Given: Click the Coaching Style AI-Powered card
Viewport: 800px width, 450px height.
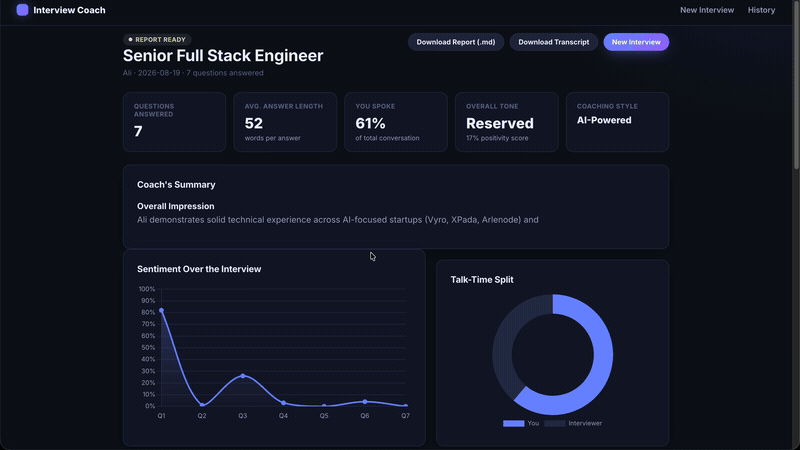Looking at the screenshot, I should click(x=617, y=122).
